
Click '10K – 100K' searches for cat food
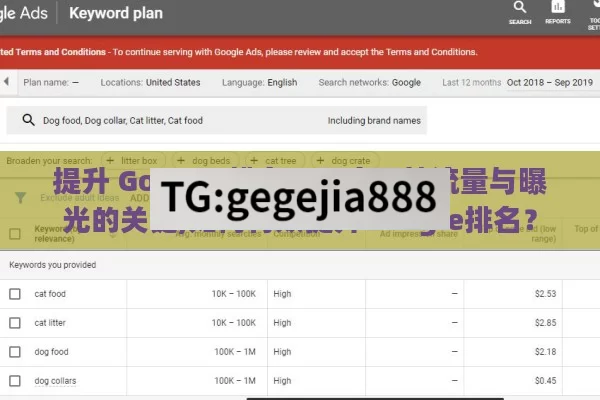(x=234, y=294)
